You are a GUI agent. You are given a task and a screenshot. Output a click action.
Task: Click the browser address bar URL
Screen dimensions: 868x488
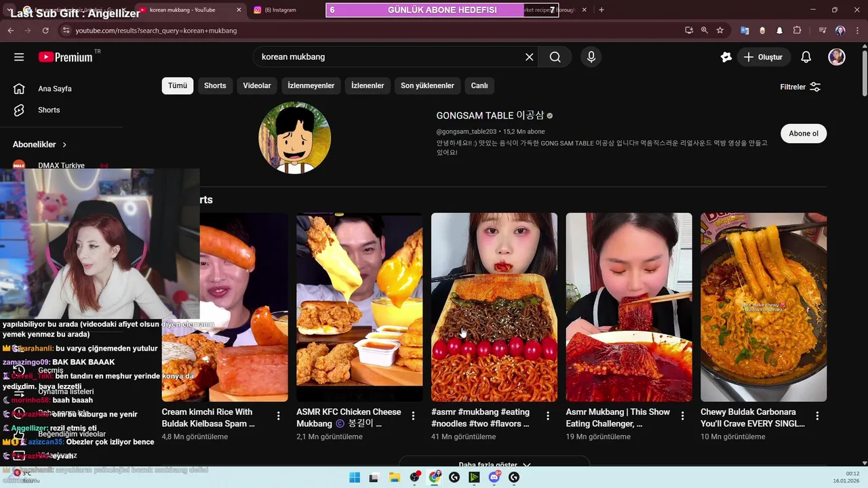tap(156, 30)
